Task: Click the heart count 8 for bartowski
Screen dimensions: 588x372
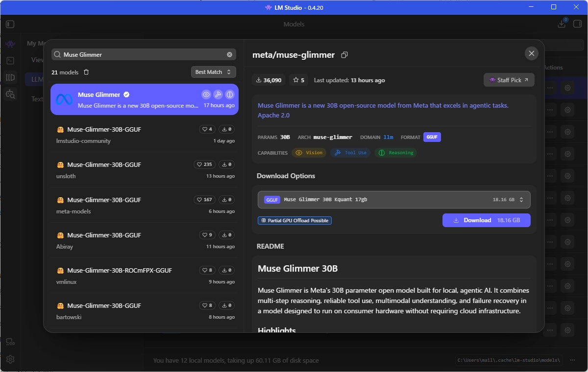Action: click(x=207, y=305)
